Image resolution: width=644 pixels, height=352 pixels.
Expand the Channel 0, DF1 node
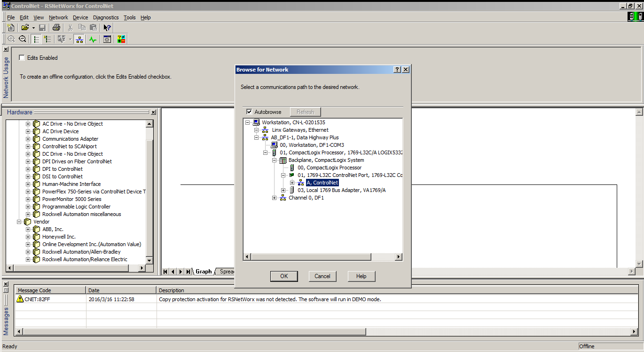pos(274,198)
